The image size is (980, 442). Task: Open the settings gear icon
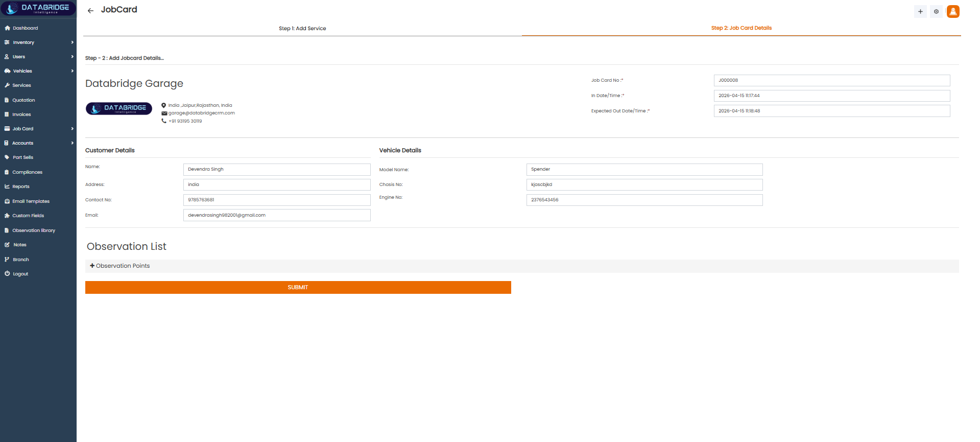click(x=936, y=11)
